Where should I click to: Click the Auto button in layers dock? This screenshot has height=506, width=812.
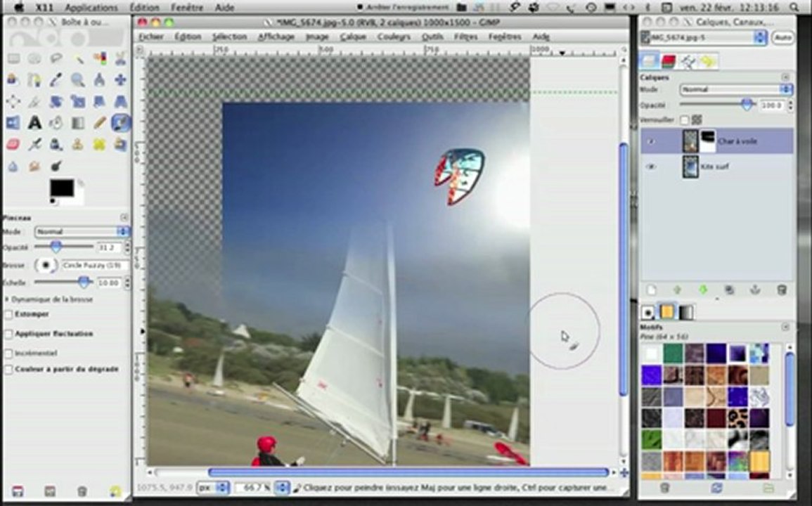pos(783,37)
